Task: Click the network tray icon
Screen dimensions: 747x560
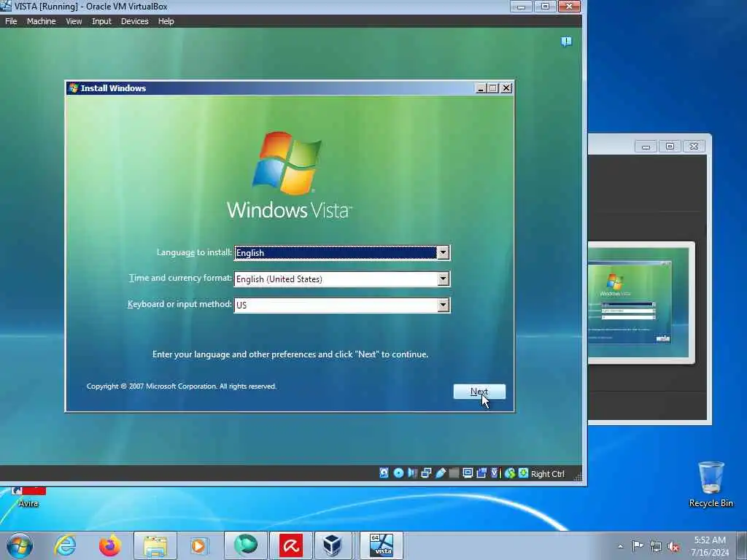Action: point(656,546)
